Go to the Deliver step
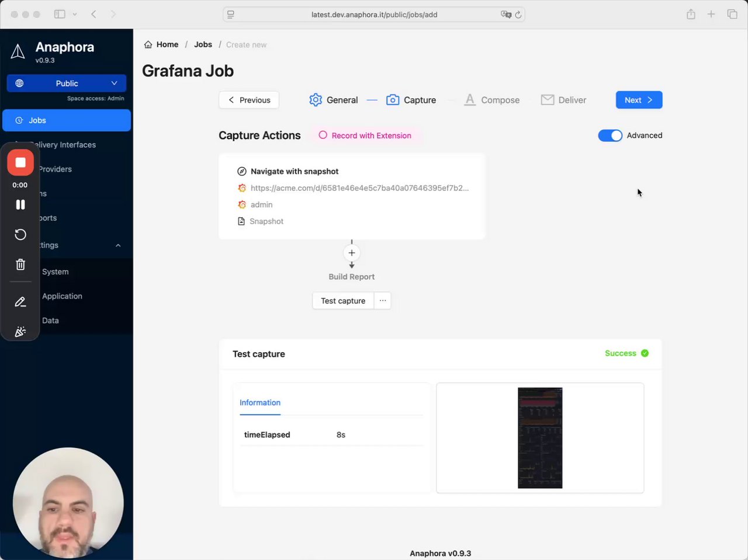The width and height of the screenshot is (748, 560). tap(563, 100)
